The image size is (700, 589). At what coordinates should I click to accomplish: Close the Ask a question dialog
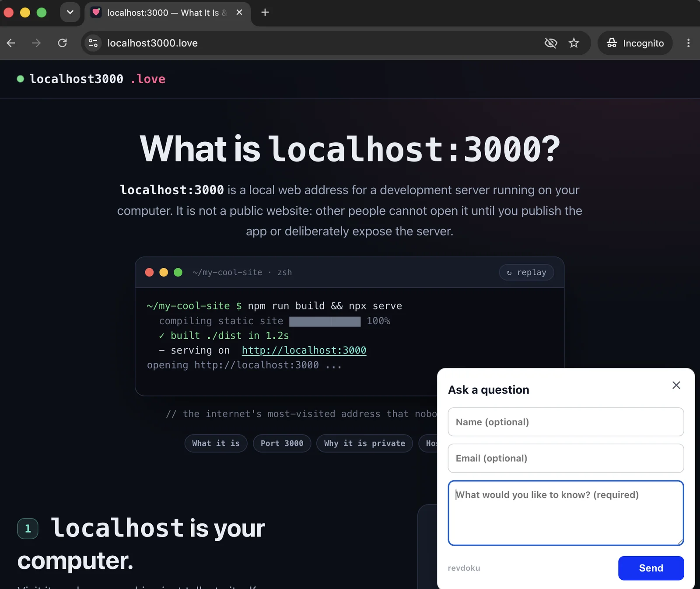[676, 385]
